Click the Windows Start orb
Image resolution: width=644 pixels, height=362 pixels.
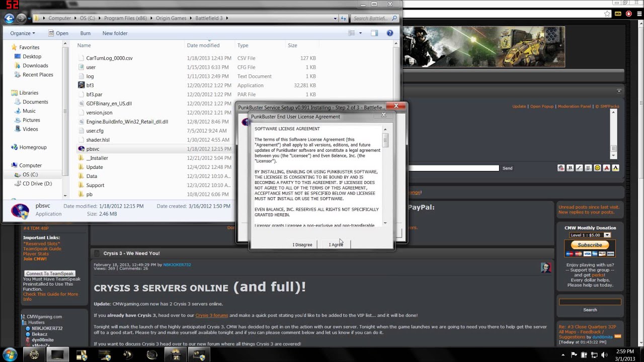coord(10,354)
